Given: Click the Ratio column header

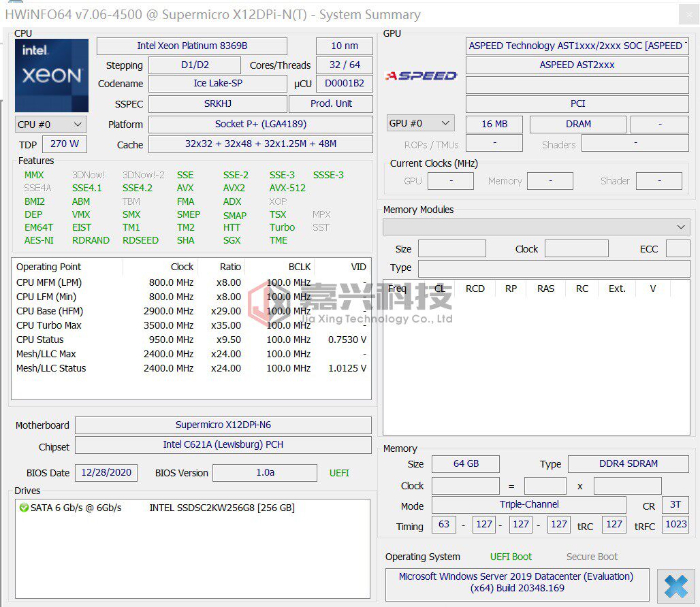Looking at the screenshot, I should [x=230, y=267].
